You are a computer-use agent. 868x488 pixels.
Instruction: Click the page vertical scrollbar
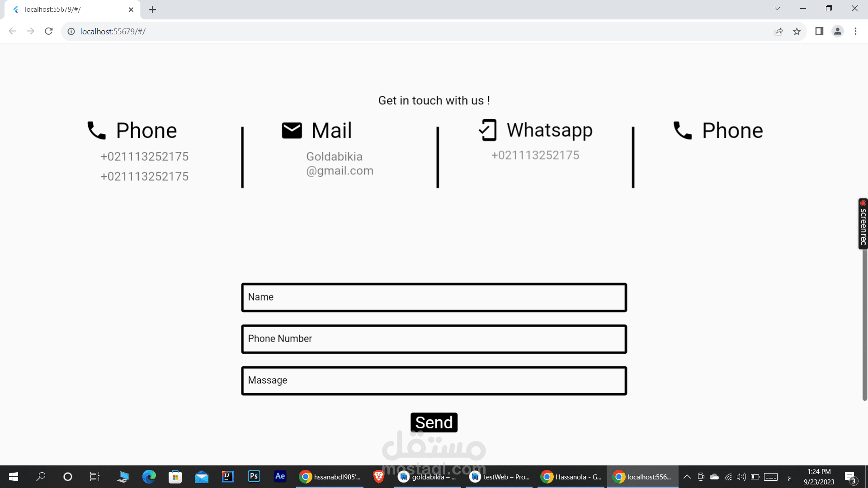tap(864, 325)
